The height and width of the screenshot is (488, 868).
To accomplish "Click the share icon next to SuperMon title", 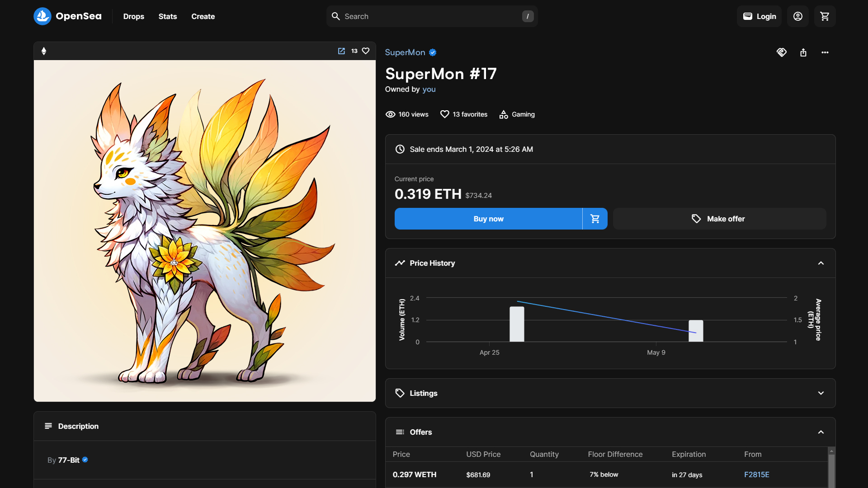I will [x=803, y=52].
